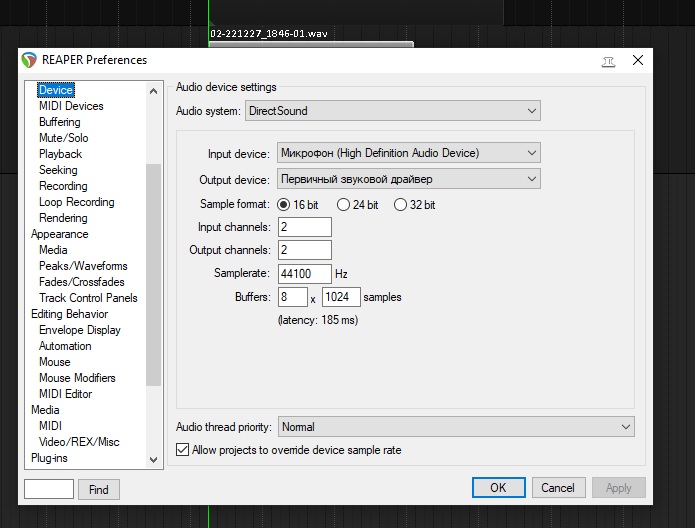695x528 pixels.
Task: Toggle Allow projects to override device sample rate
Action: pyautogui.click(x=289, y=450)
